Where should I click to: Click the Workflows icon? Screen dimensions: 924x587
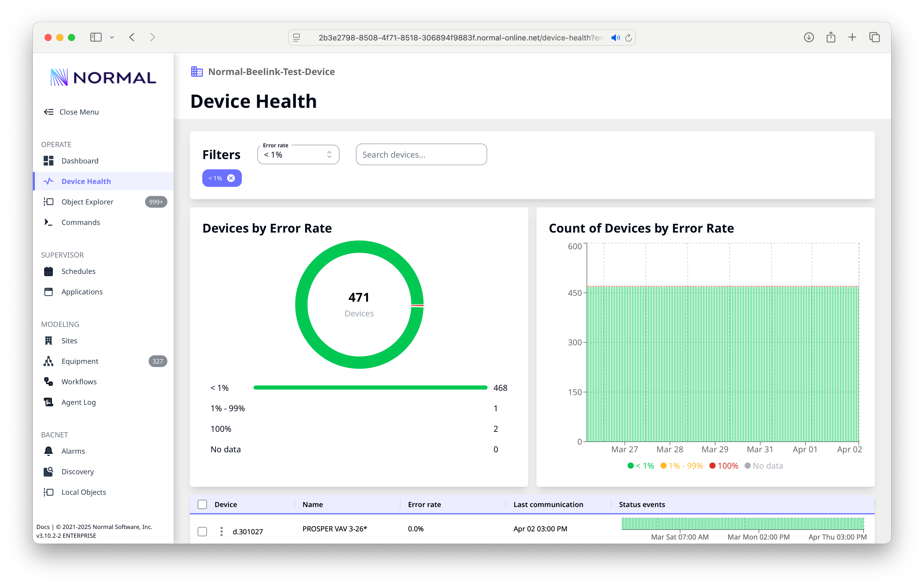click(x=48, y=381)
